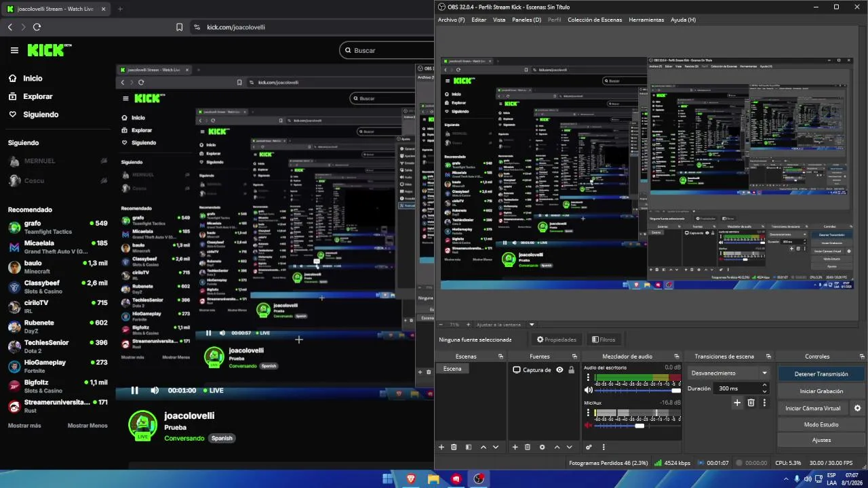Expand recommended list with Mostrar más
Image resolution: width=868 pixels, height=488 pixels.
tap(24, 426)
